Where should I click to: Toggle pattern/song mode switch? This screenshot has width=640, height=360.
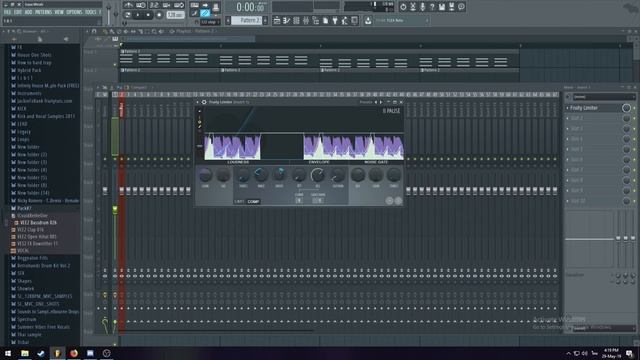[128, 15]
